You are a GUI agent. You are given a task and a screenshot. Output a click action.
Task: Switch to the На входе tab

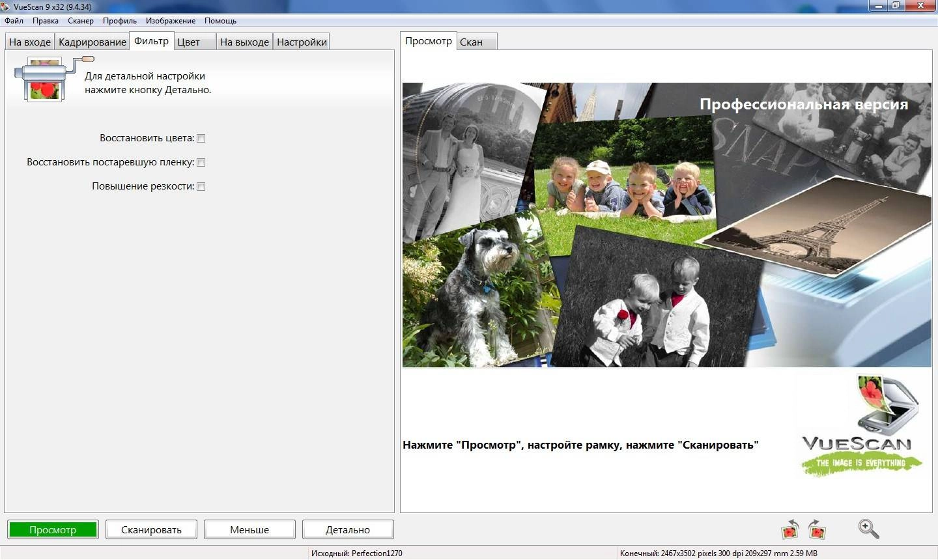click(30, 42)
